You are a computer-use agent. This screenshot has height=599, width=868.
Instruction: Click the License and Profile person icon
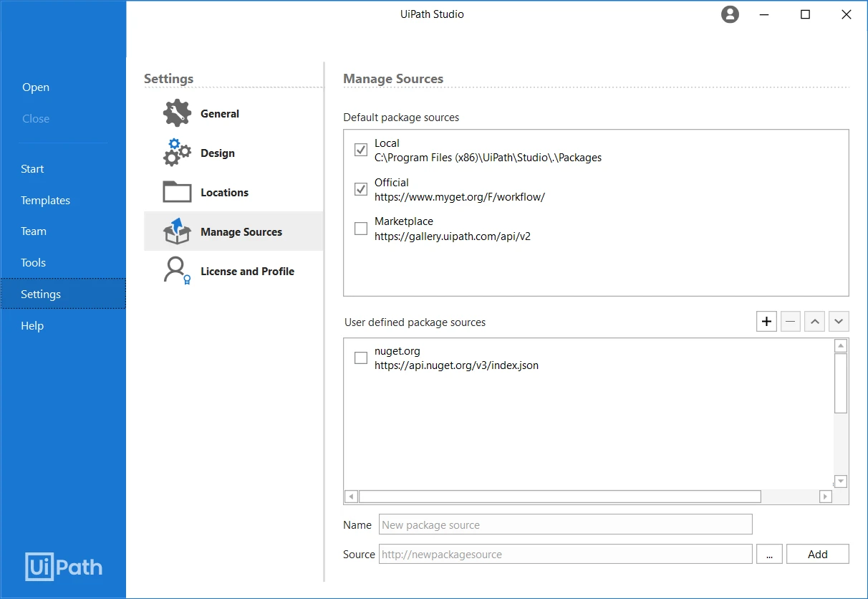(177, 271)
